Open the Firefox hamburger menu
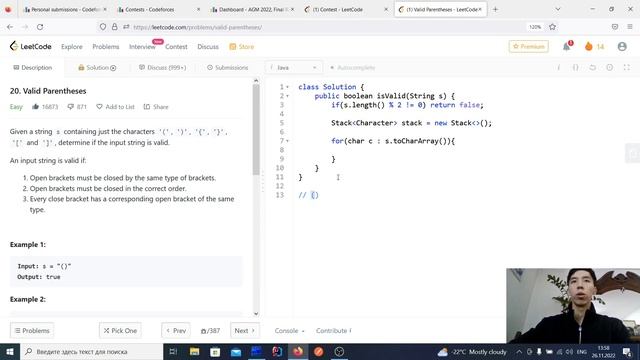This screenshot has height=360, width=640. point(630,27)
